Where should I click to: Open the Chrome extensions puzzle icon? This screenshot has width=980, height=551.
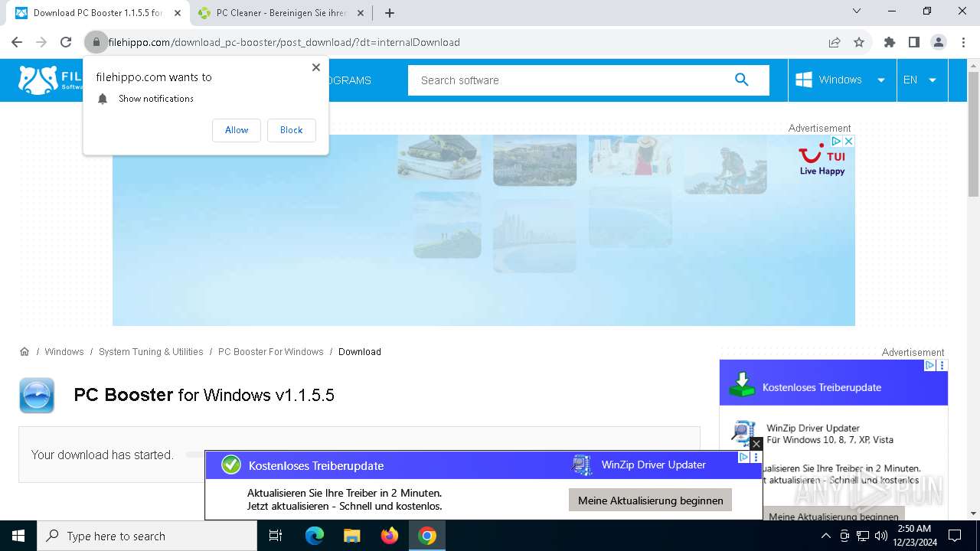[x=889, y=42]
